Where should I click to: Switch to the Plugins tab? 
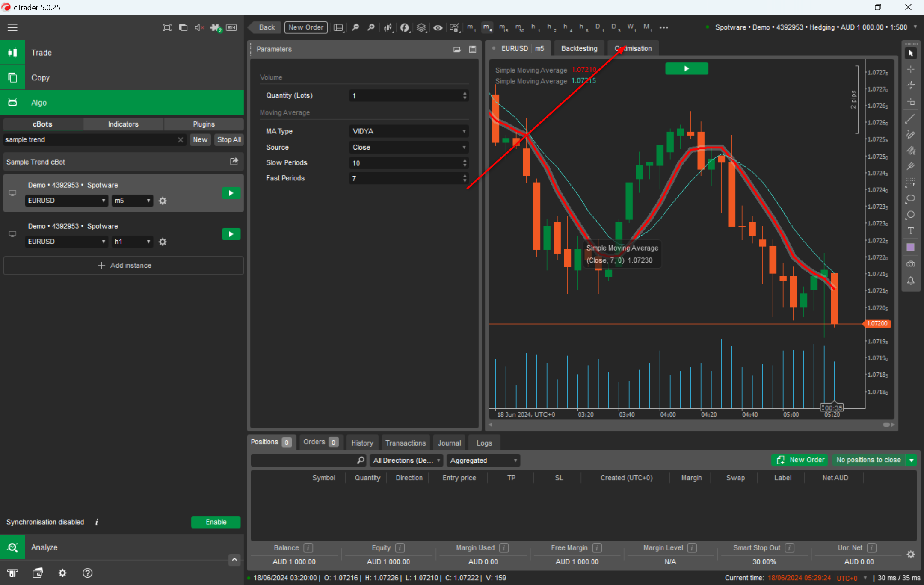click(204, 124)
